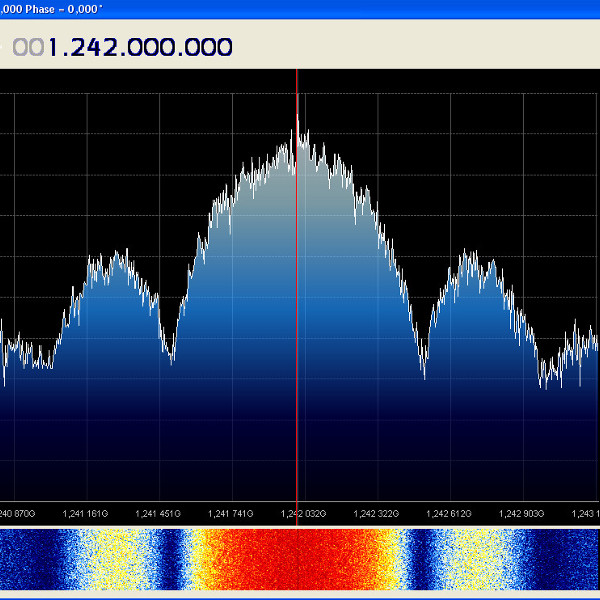The image size is (600, 600).
Task: Click the red vertical tuning line in spectrum
Action: (x=297, y=291)
